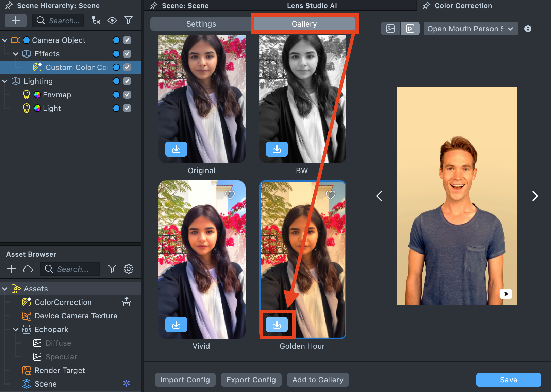This screenshot has width=551, height=392.
Task: Disable the Envmap checkbox
Action: [127, 95]
